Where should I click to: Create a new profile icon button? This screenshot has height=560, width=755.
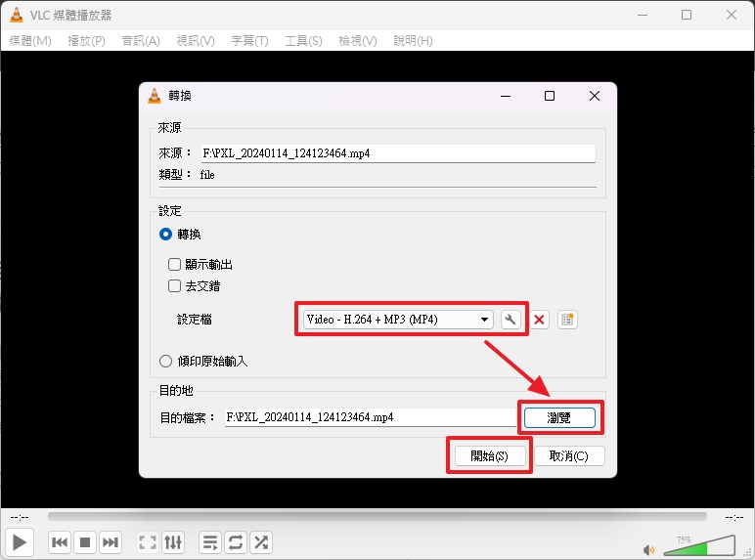point(567,320)
